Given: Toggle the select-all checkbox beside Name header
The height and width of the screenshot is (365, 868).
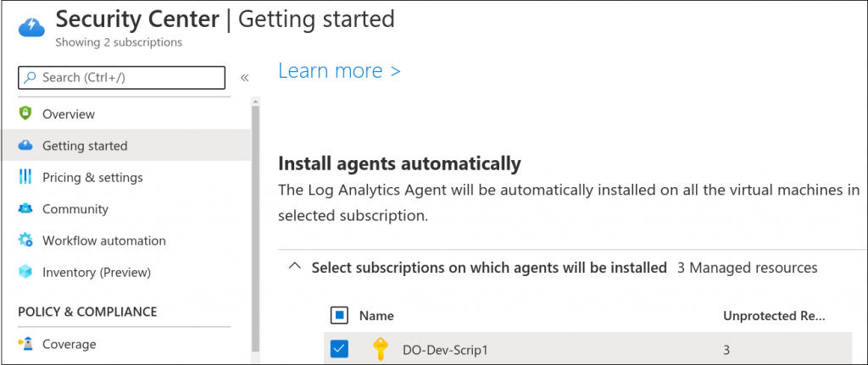Looking at the screenshot, I should pos(338,316).
